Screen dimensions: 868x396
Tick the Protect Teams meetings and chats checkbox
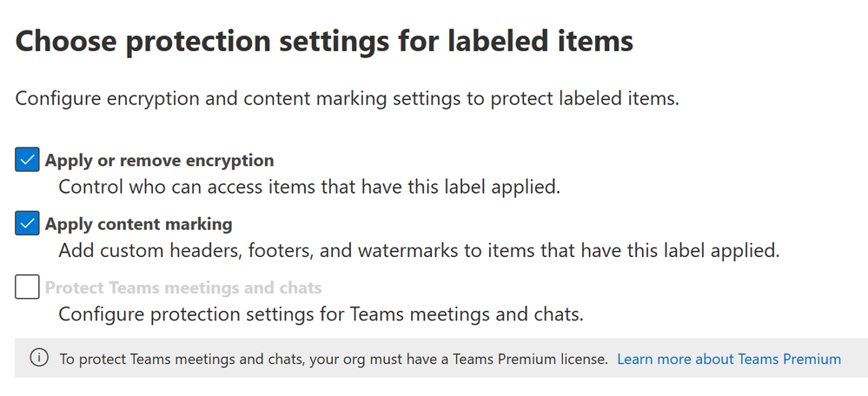click(27, 287)
